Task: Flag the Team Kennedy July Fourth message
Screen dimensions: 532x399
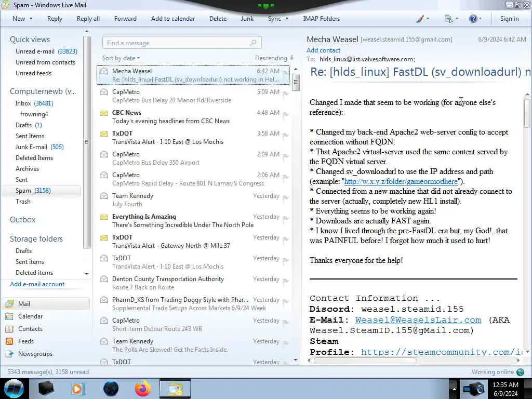Action: [x=286, y=198]
